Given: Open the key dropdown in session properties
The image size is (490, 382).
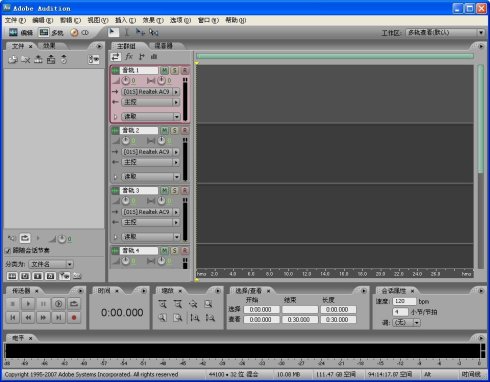Looking at the screenshot, I should coord(417,323).
